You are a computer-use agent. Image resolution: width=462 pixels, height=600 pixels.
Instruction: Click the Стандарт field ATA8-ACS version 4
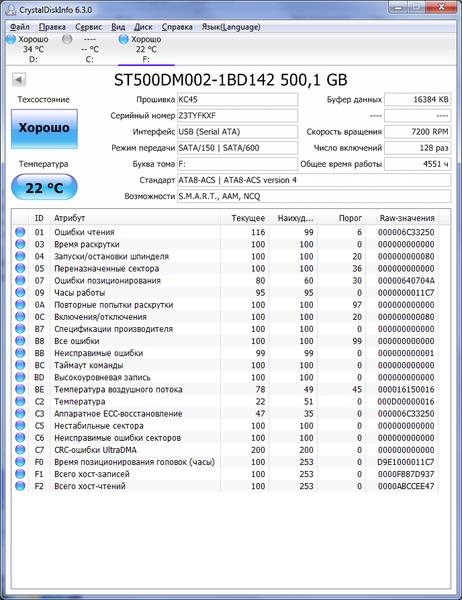click(x=314, y=180)
